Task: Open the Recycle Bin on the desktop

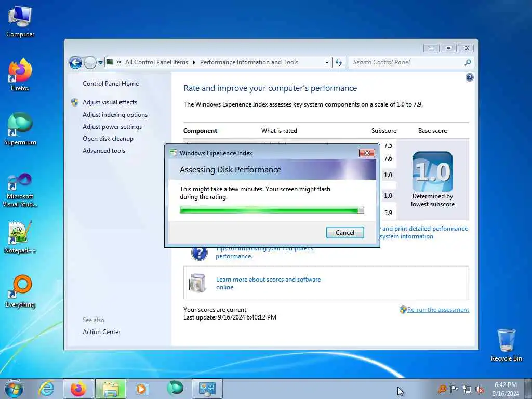Action: (506, 345)
